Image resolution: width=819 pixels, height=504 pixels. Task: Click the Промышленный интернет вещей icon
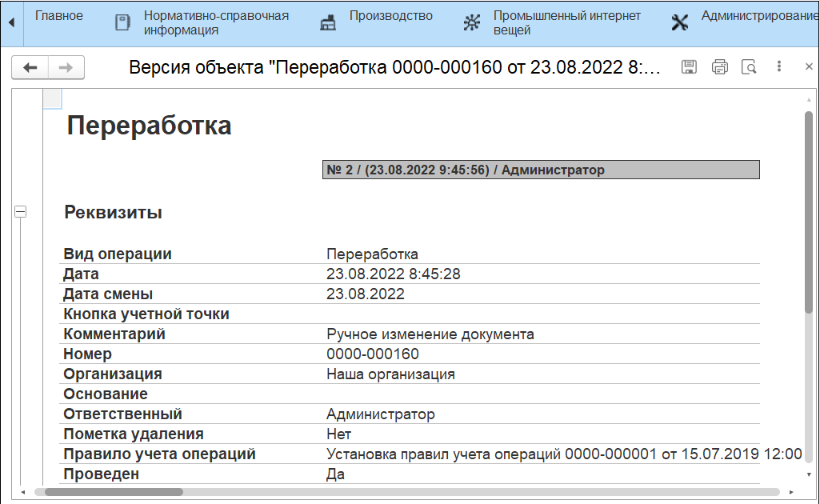471,23
